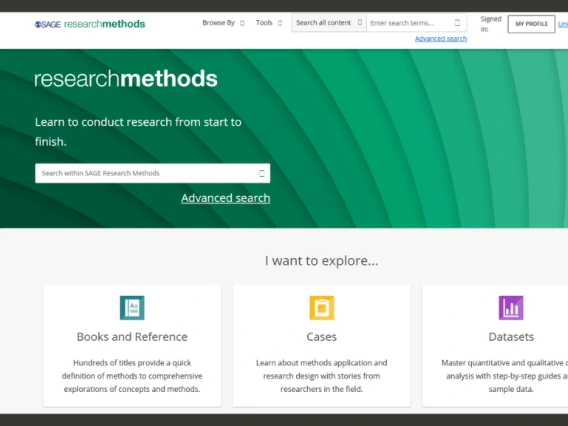Select 'Learn to conduct research' tagline text

pyautogui.click(x=138, y=132)
